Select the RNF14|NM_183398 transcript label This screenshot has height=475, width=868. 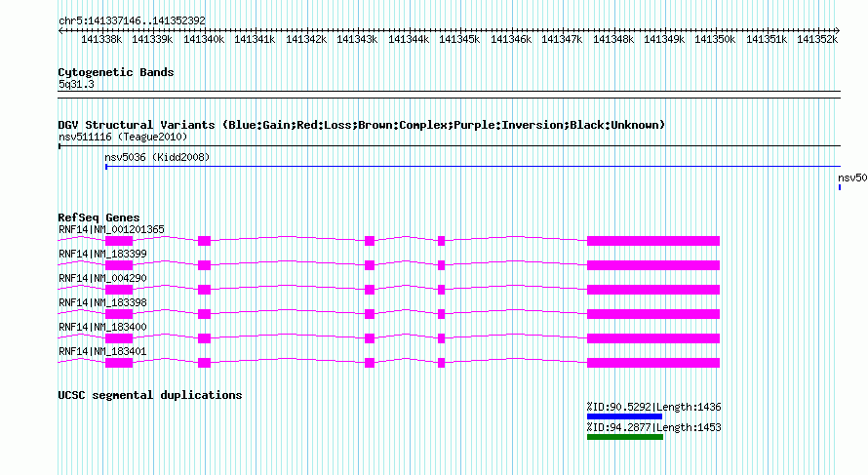click(102, 302)
